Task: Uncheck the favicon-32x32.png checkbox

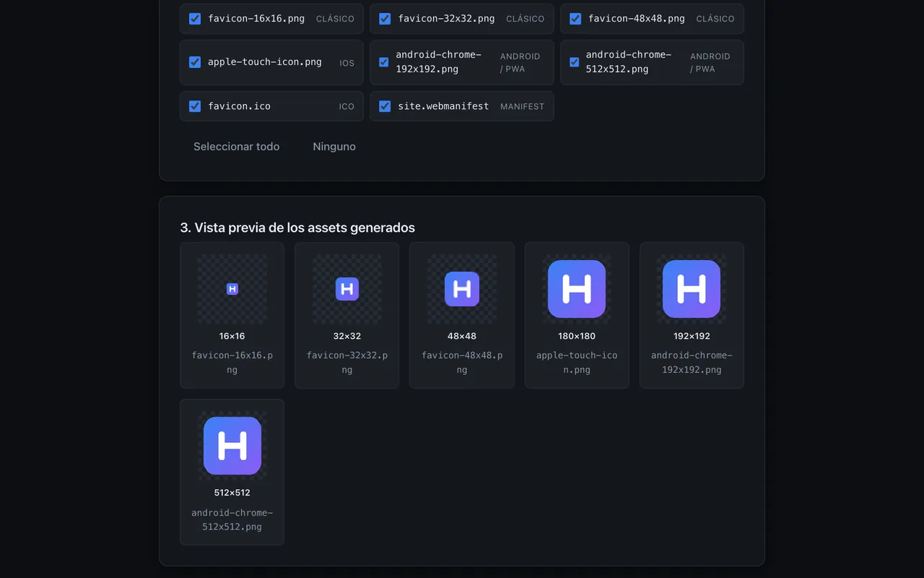Action: point(385,19)
